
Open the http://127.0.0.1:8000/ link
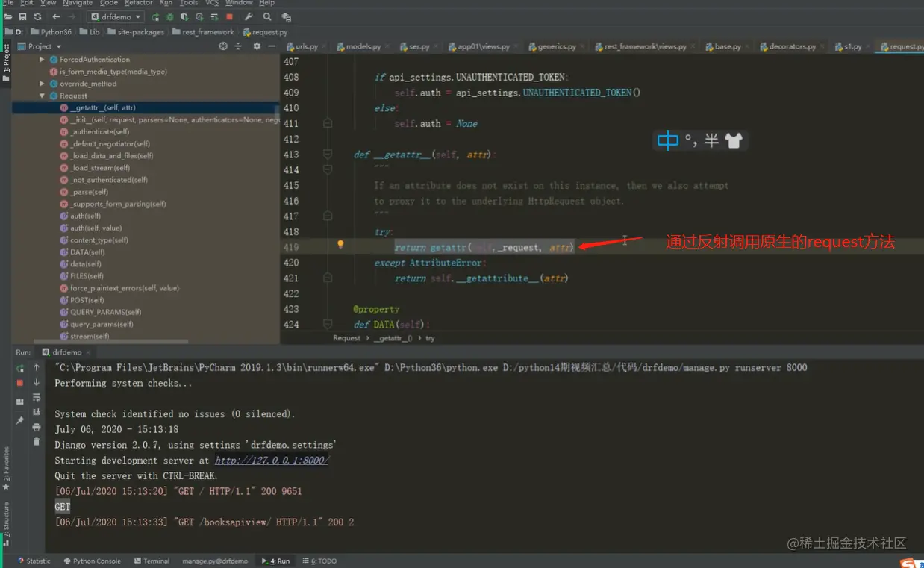[x=272, y=461]
